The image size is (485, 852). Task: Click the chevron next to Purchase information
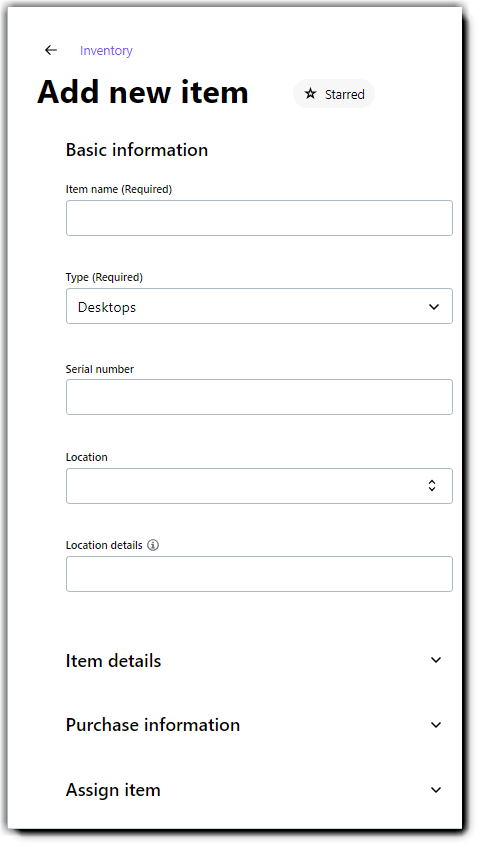pyautogui.click(x=436, y=725)
